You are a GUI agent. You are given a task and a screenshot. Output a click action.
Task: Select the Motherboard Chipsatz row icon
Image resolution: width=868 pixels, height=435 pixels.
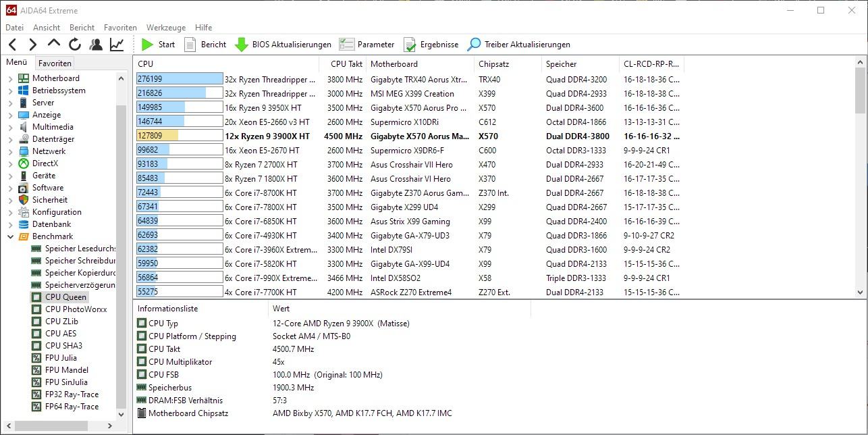142,413
